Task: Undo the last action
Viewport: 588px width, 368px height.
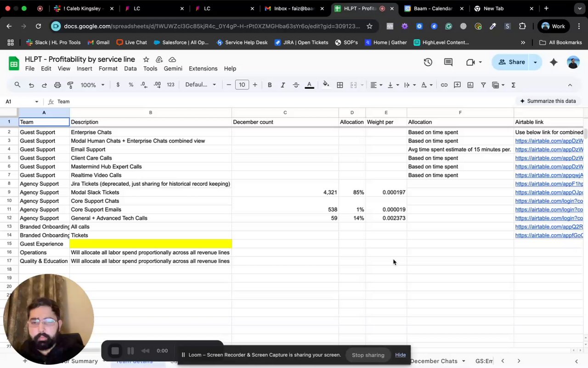Action: pos(31,85)
